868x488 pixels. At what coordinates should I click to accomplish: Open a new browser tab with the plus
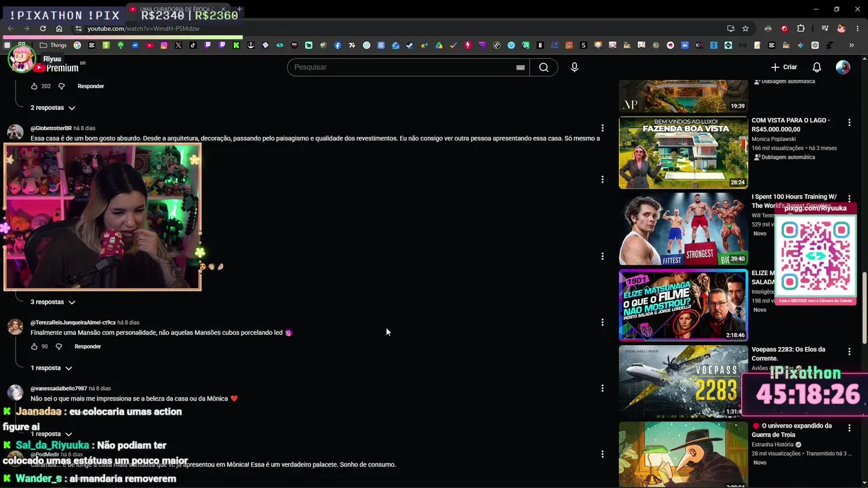point(239,9)
